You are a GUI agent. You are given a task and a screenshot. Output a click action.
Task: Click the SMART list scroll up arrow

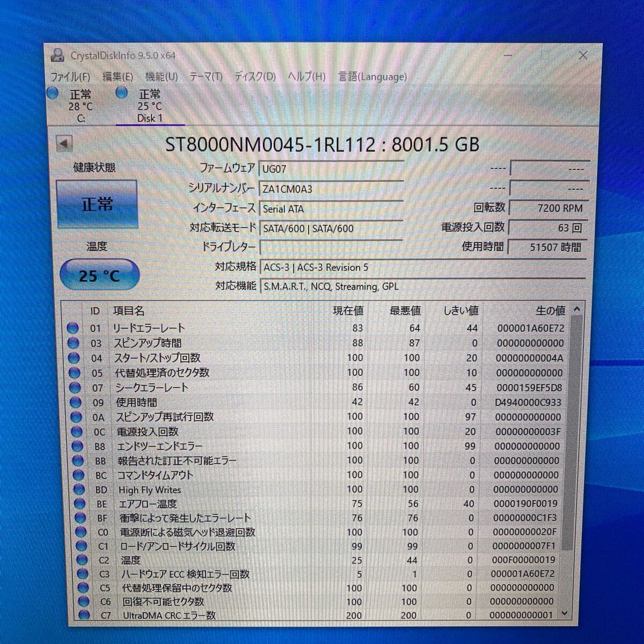(576, 309)
